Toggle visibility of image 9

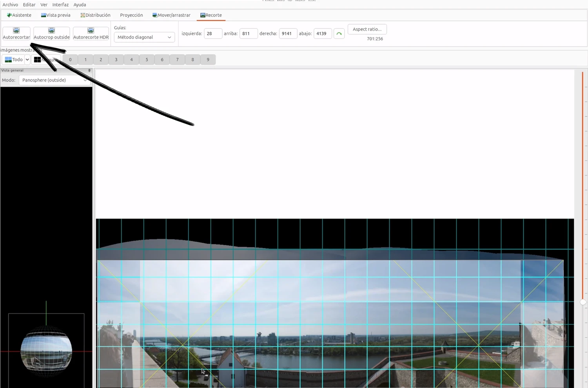208,60
